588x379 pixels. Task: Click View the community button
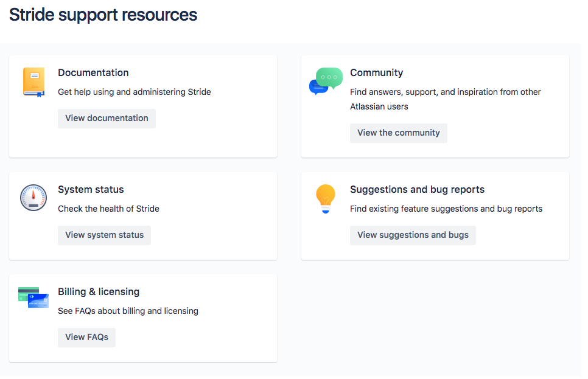(399, 133)
